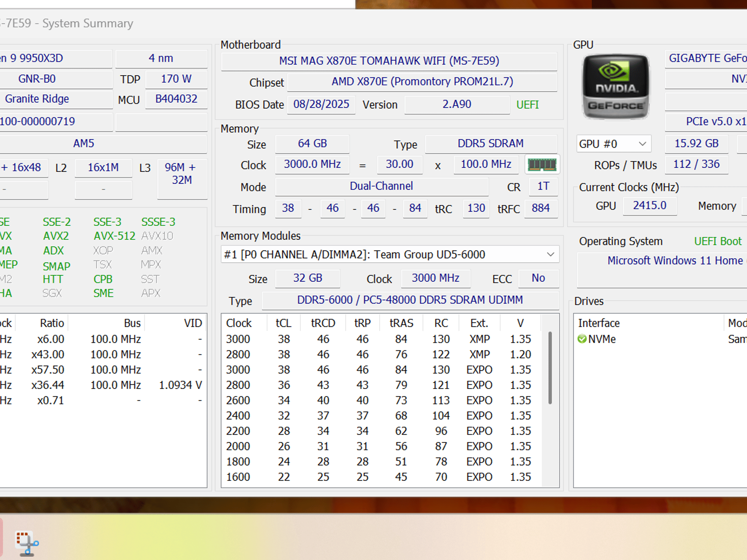Click the BIOS version 2.A90 field
747x560 pixels.
[x=457, y=105]
